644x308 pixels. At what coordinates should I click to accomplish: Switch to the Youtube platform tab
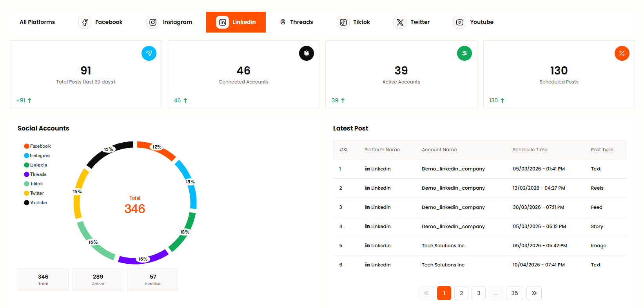click(473, 22)
